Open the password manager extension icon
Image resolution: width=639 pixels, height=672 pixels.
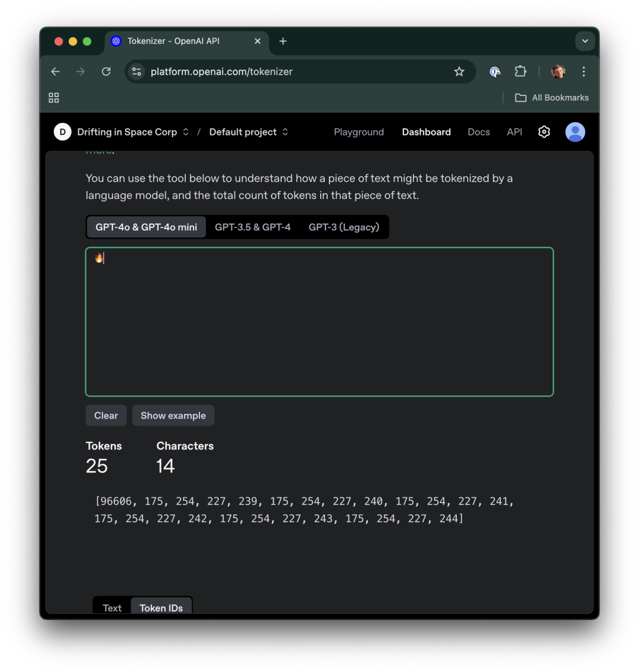(495, 72)
